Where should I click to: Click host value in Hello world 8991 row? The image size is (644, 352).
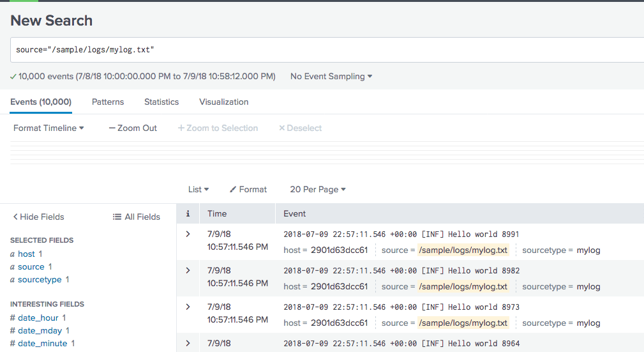[x=339, y=250]
